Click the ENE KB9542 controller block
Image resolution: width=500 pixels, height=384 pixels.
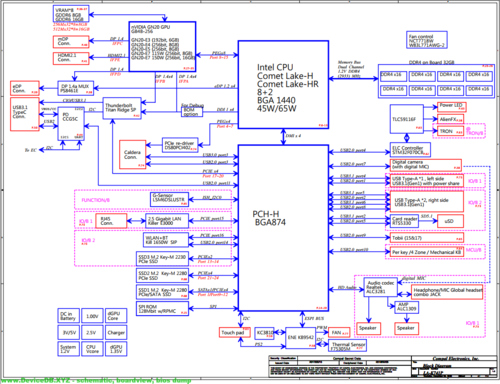click(301, 338)
